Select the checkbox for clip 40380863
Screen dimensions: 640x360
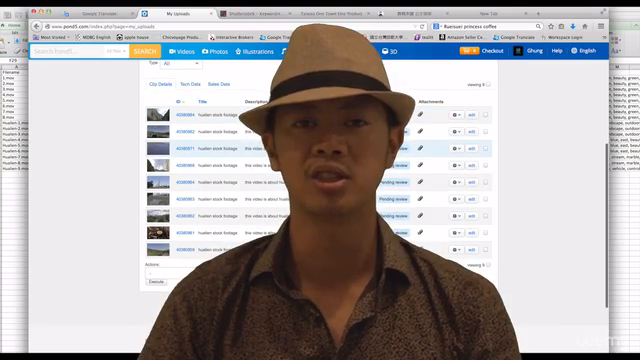click(485, 199)
